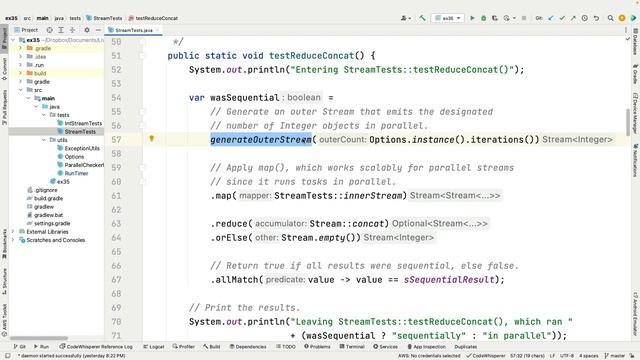Click testReduceConcat breadcrumb in navigation bar
640x360 pixels.
pos(153,18)
